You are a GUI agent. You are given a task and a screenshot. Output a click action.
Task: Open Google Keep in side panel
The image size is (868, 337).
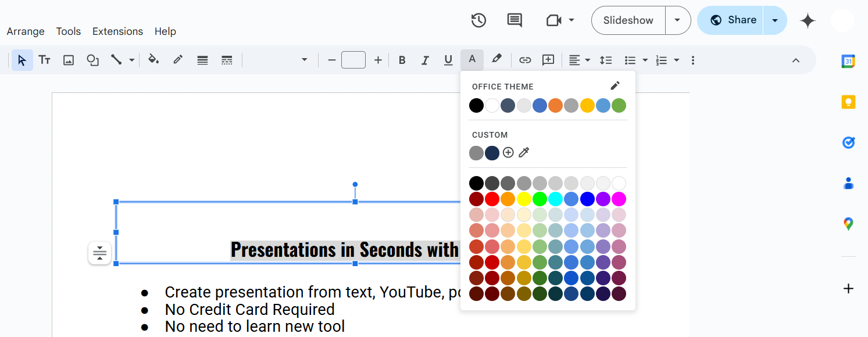click(x=848, y=102)
